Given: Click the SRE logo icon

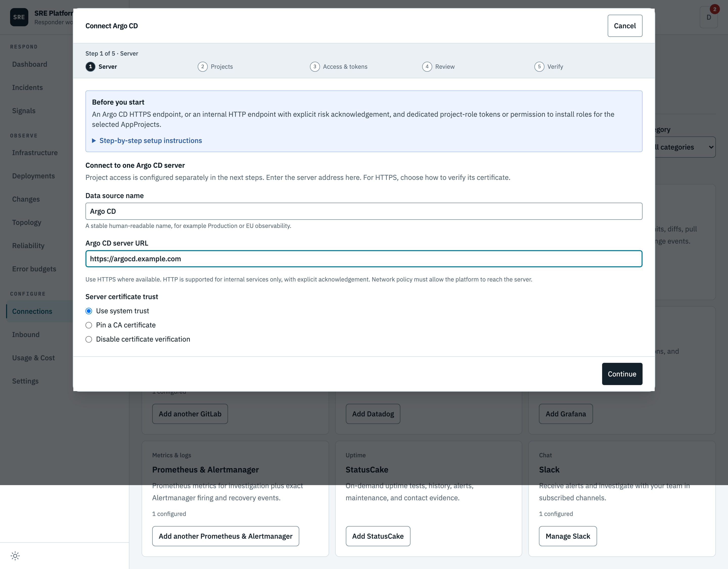Looking at the screenshot, I should click(19, 17).
